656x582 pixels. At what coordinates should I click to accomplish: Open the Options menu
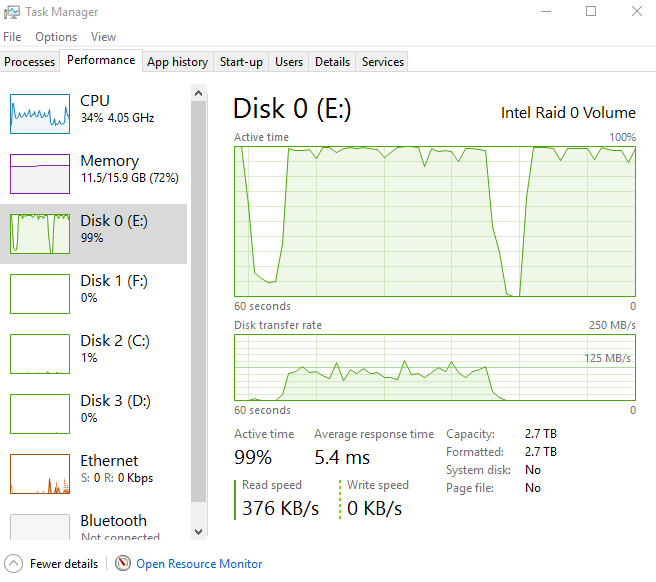click(56, 37)
